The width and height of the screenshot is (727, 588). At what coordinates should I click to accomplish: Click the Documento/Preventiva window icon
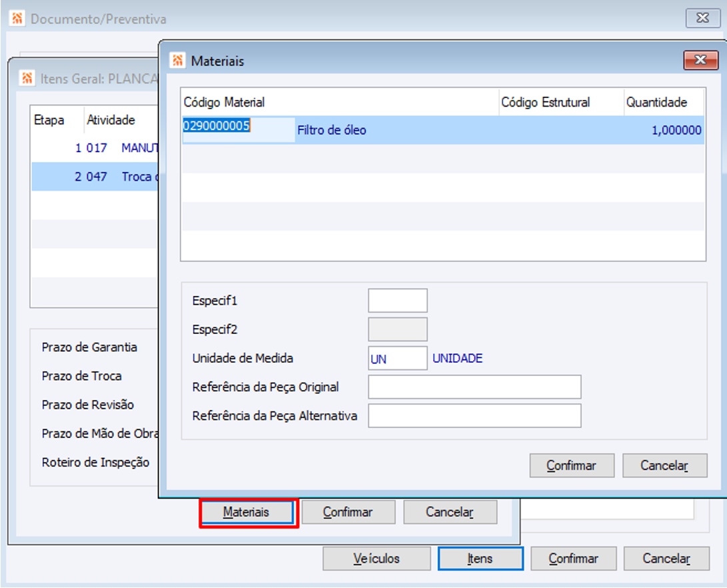[x=17, y=19]
